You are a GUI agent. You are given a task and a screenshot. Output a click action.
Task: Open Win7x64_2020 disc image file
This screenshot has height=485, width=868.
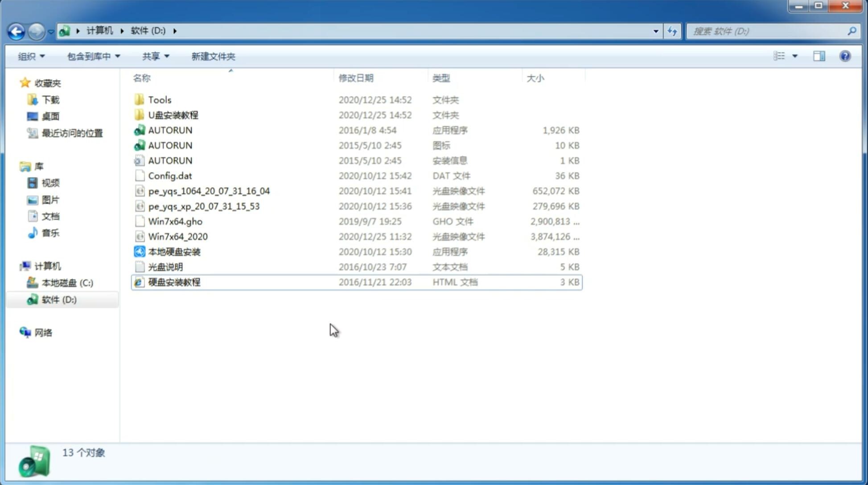(x=177, y=237)
